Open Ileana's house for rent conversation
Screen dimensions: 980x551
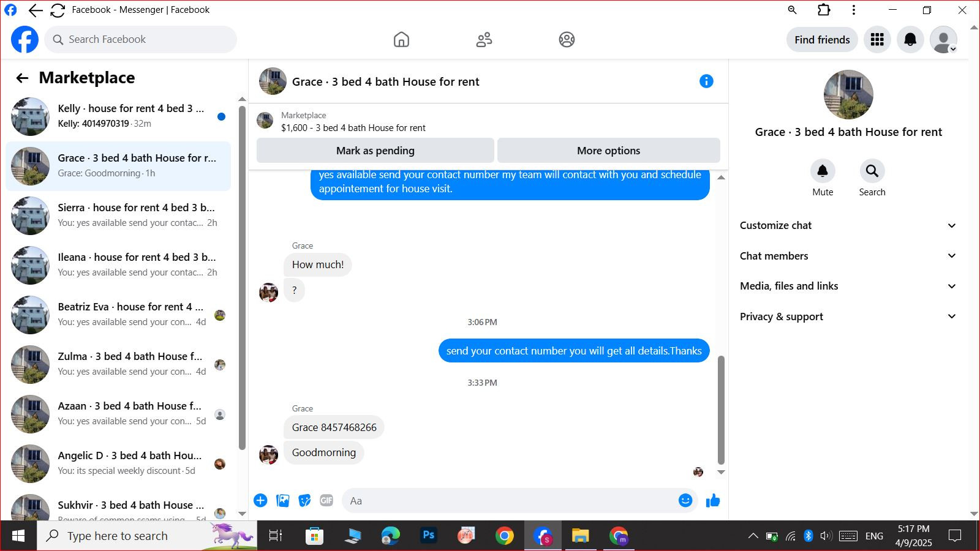click(118, 265)
